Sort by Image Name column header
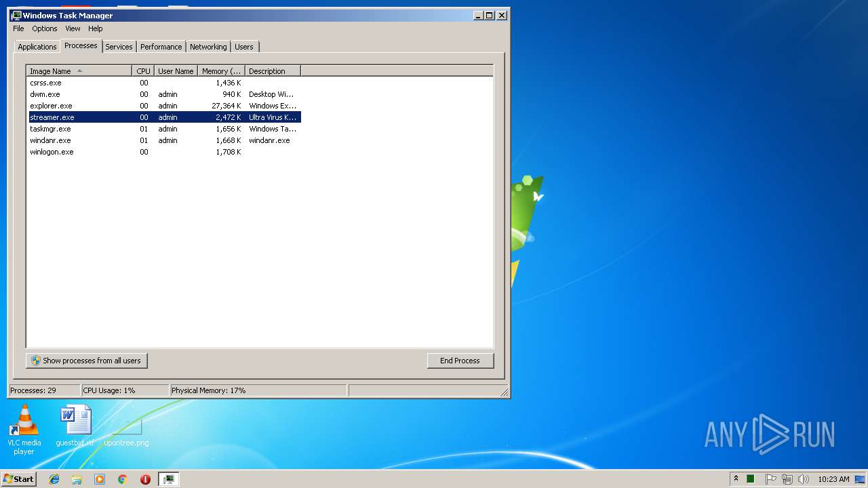The image size is (868, 488). pos(79,71)
